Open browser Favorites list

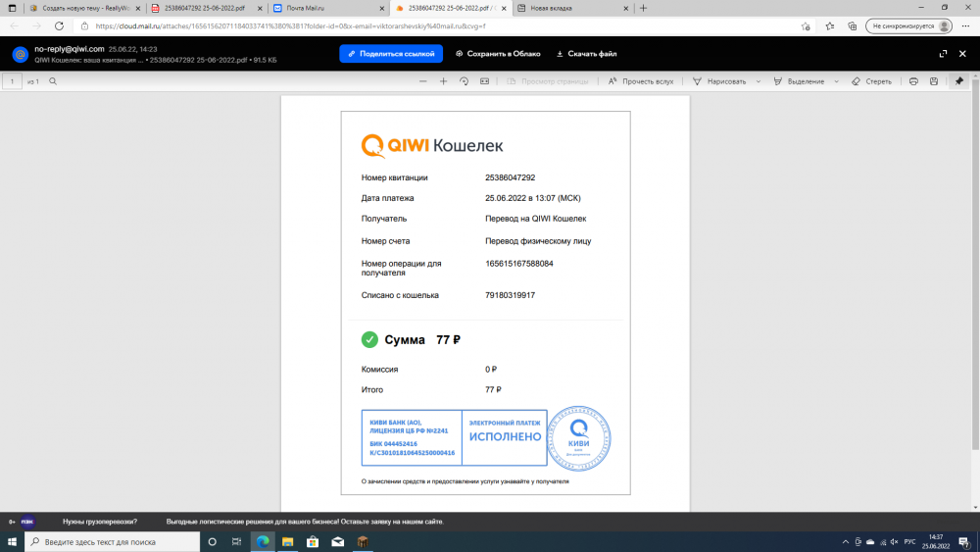(x=829, y=26)
